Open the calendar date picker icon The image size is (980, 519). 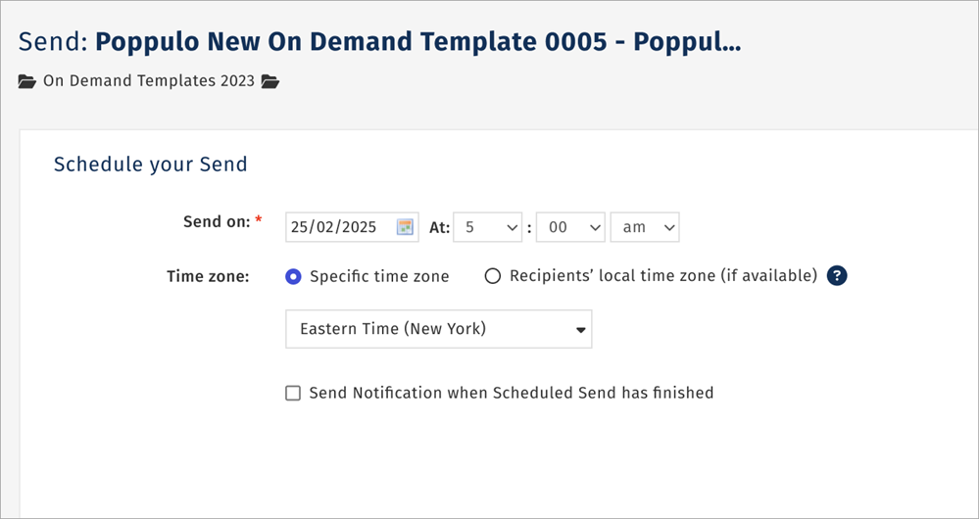[405, 227]
